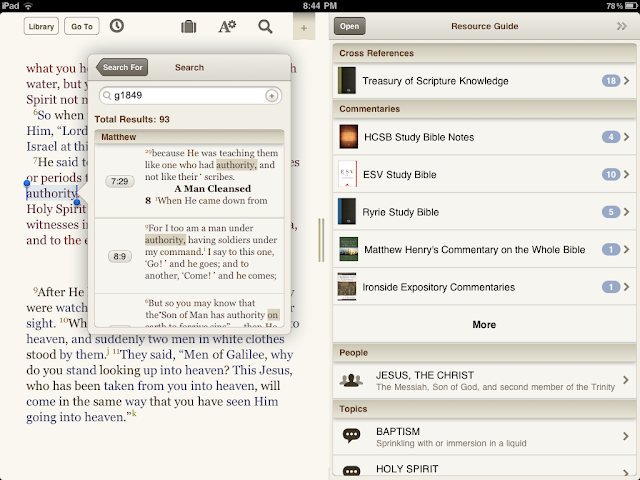640x480 pixels.
Task: Expand HCSB Study Bible Notes chevron
Action: pyautogui.click(x=627, y=137)
